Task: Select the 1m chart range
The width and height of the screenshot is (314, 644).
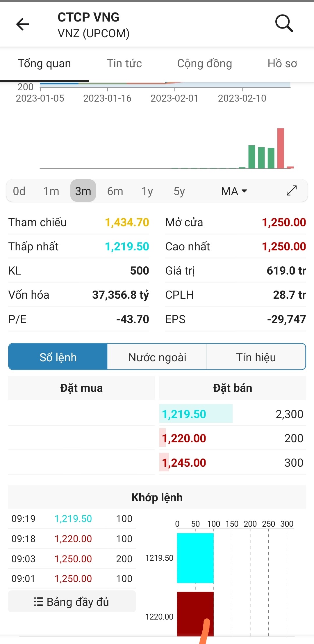Action: [x=51, y=191]
